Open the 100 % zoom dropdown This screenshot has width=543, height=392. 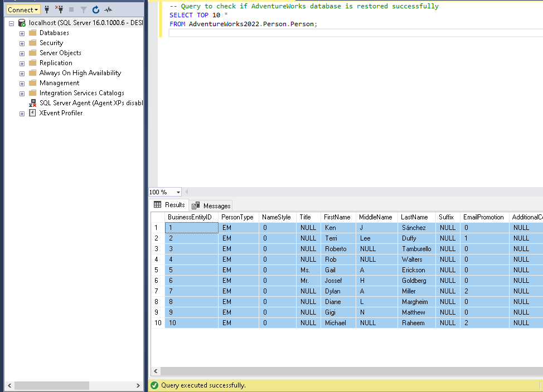tap(178, 192)
